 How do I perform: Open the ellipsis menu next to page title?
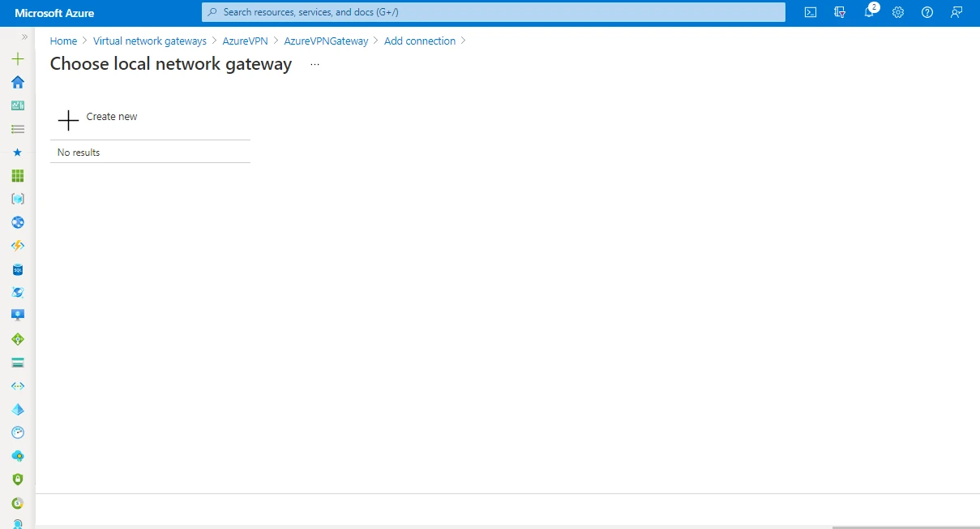tap(315, 64)
